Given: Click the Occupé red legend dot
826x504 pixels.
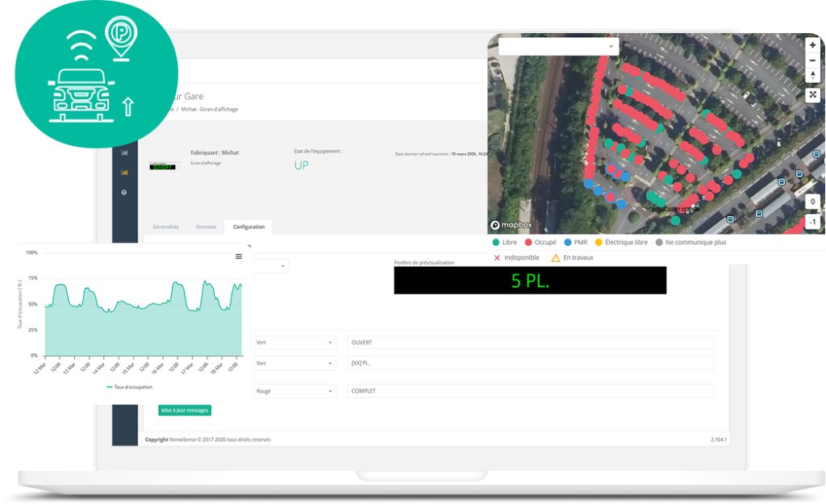Looking at the screenshot, I should (x=528, y=242).
